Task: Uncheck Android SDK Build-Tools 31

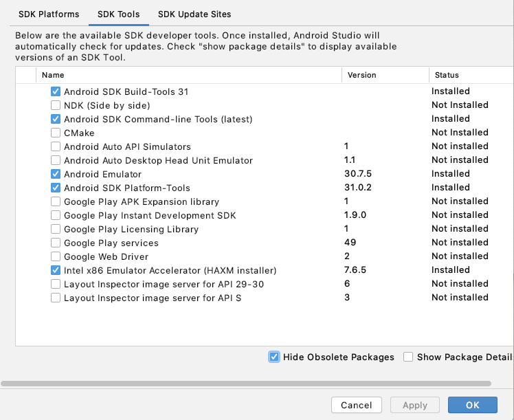Action: point(56,91)
